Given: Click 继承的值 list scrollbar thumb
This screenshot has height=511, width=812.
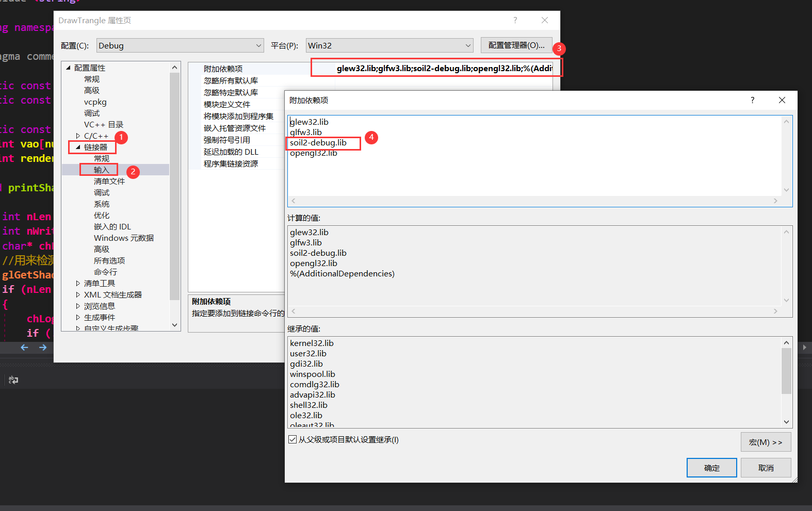Looking at the screenshot, I should click(786, 371).
